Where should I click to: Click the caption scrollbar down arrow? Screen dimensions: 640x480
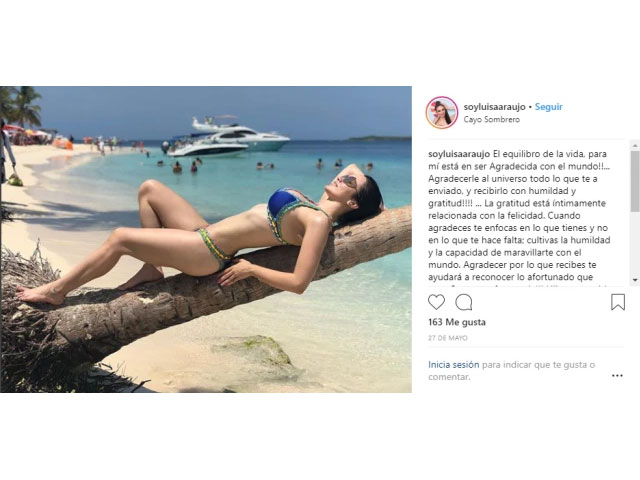click(635, 280)
